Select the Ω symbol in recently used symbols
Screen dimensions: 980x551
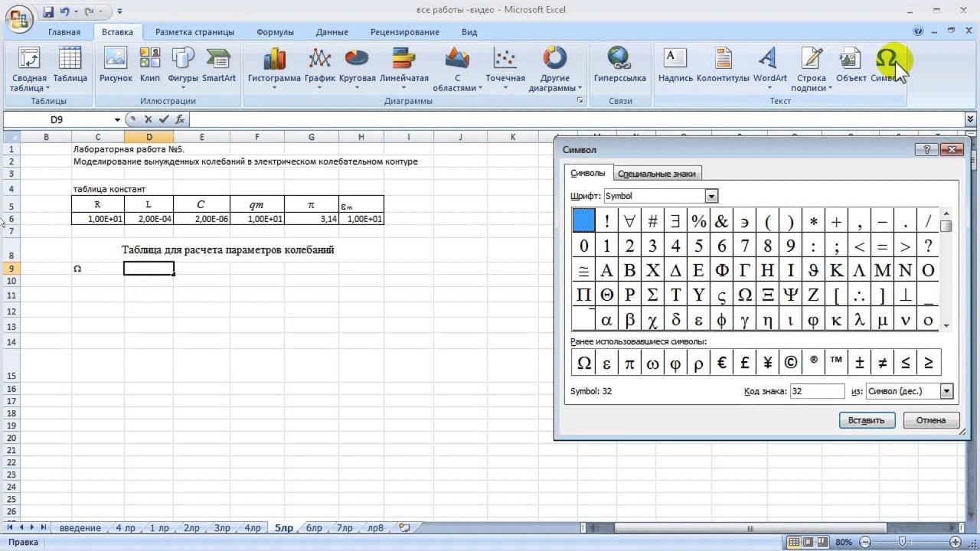pos(583,363)
